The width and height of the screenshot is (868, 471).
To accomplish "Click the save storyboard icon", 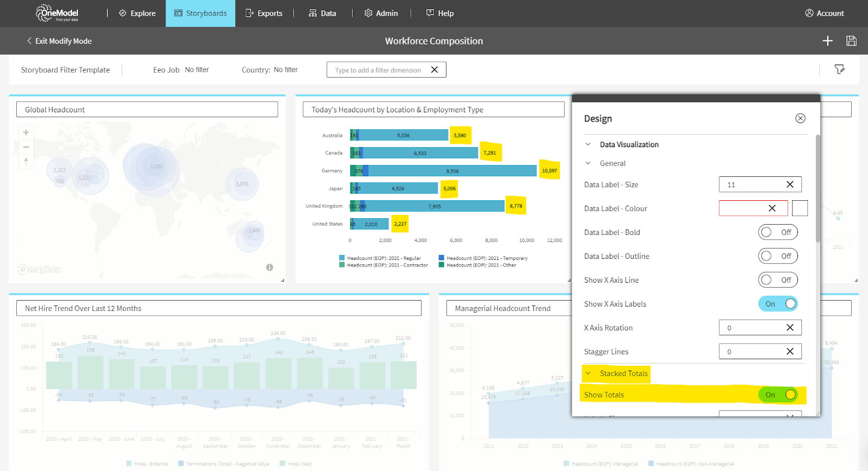I will coord(851,41).
